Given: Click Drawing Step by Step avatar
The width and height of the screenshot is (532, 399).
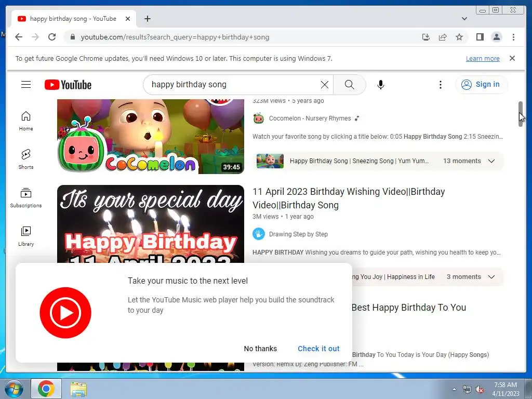Looking at the screenshot, I should coord(259,234).
